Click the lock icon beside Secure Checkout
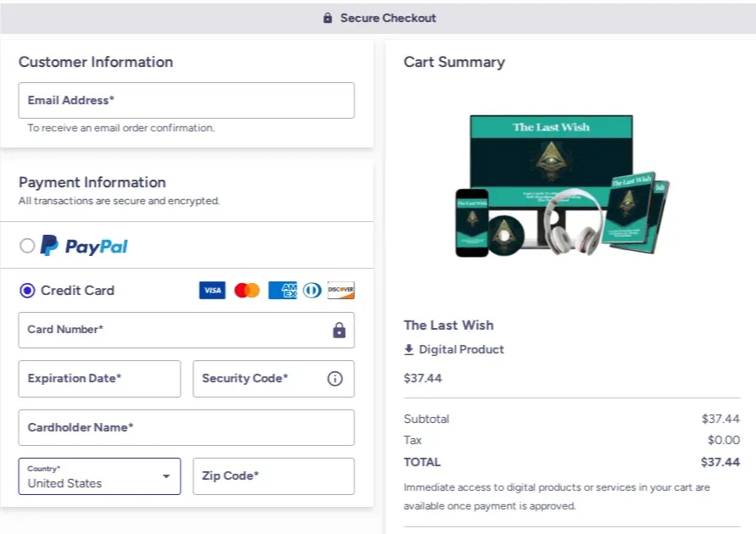 point(326,17)
